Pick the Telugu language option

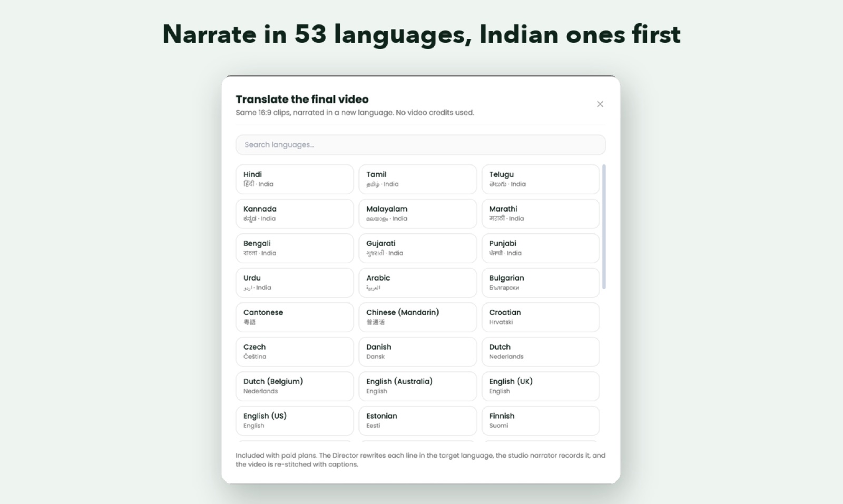pyautogui.click(x=541, y=179)
